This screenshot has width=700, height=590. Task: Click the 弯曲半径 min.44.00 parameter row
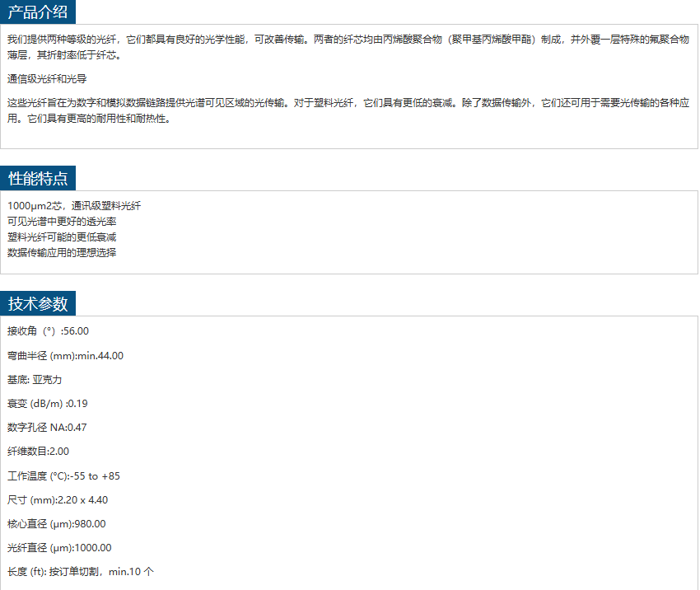65,356
